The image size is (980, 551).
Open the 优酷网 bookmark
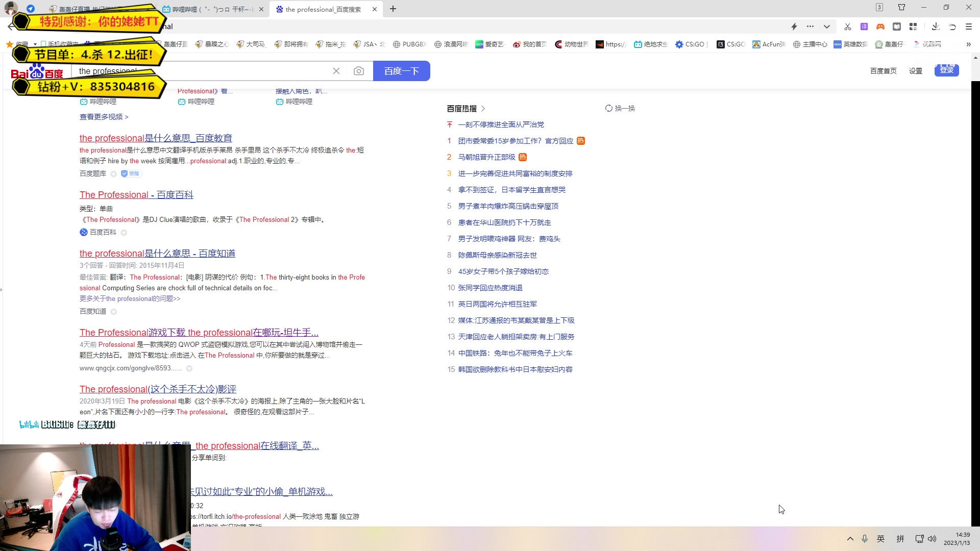point(927,44)
